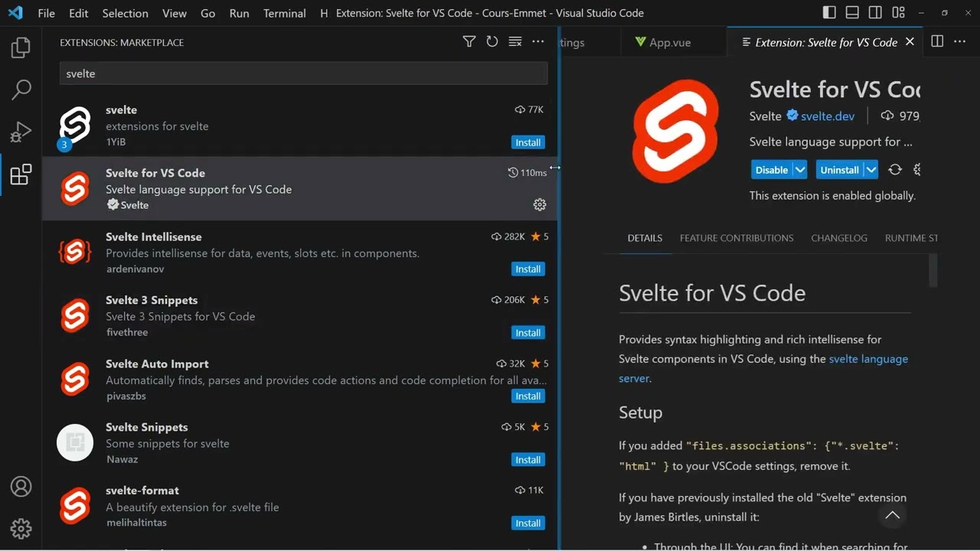Click the auto-update sync icon beside Uninstall
The width and height of the screenshot is (980, 551).
click(x=895, y=170)
